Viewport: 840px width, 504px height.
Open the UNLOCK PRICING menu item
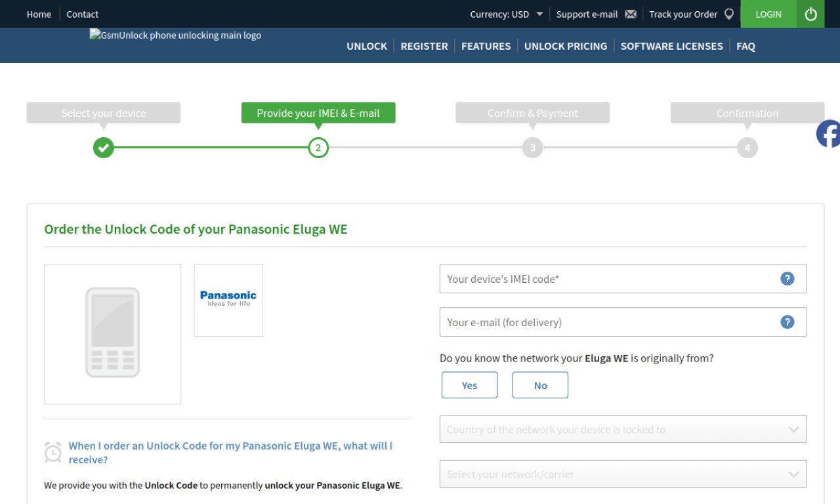566,46
